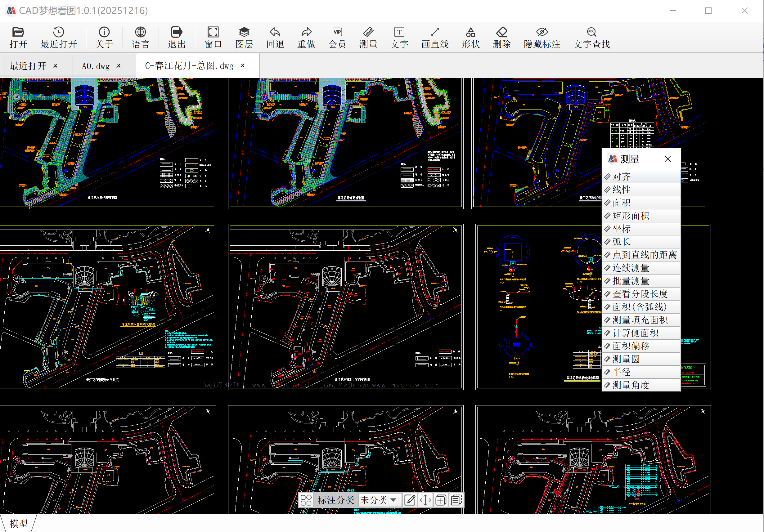The width and height of the screenshot is (764, 532).
Task: Select the 删除 eraser tool
Action: tap(501, 37)
